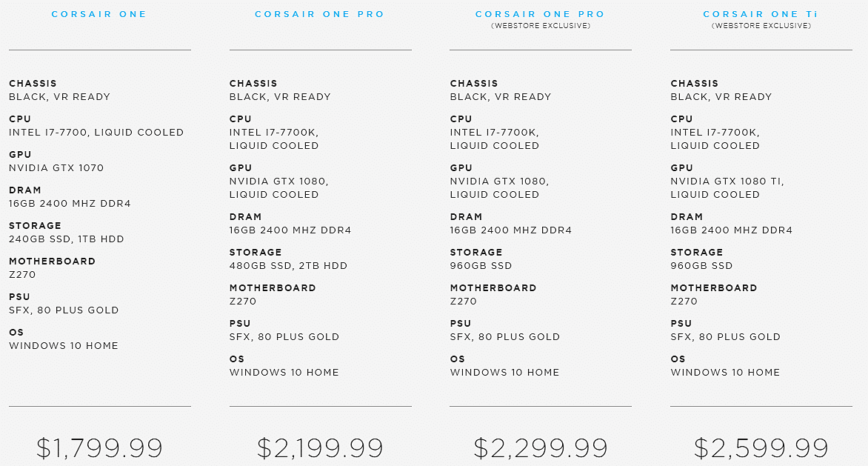
Task: Click (Webstore Exclusive) label under CORSAIR ONE Ti
Action: (761, 26)
